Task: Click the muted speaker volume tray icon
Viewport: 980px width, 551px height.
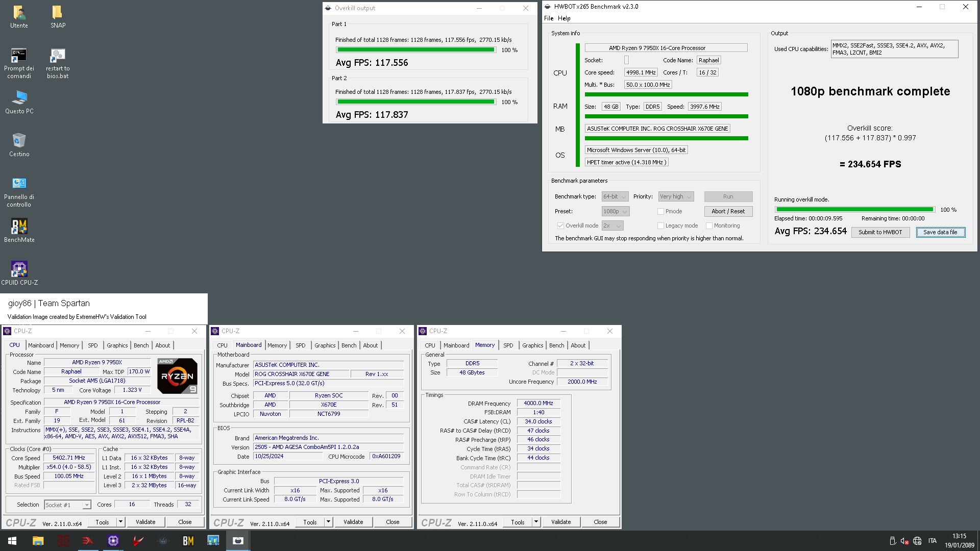Action: 904,541
